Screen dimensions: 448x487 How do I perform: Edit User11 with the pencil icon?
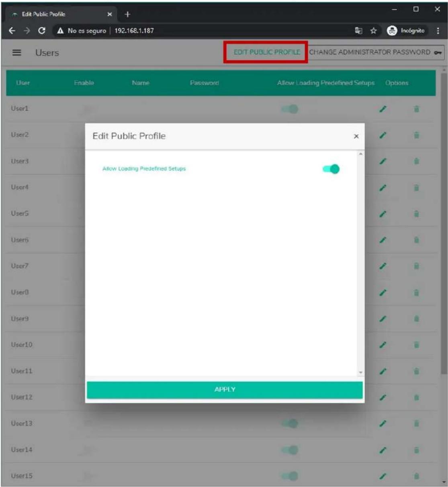(383, 371)
